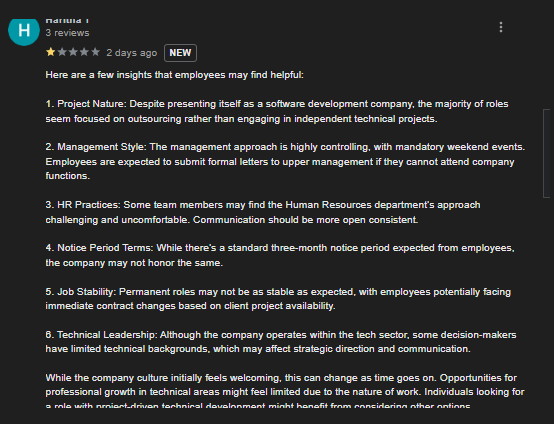Click the HR Practices paragraph
The image size is (554, 424).
pyautogui.click(x=263, y=212)
